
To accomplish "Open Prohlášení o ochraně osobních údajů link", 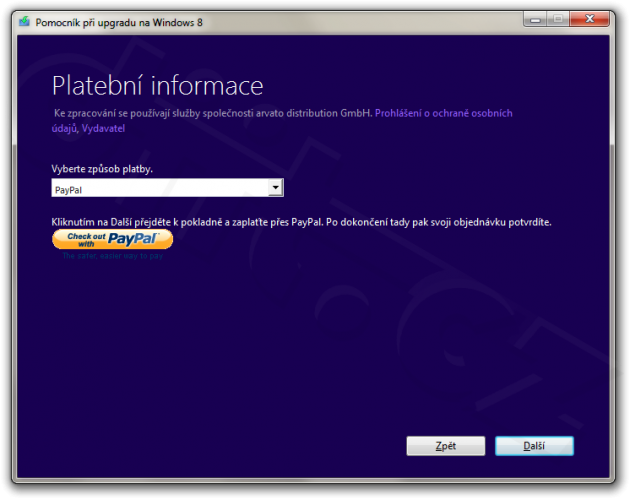I will [x=444, y=113].
